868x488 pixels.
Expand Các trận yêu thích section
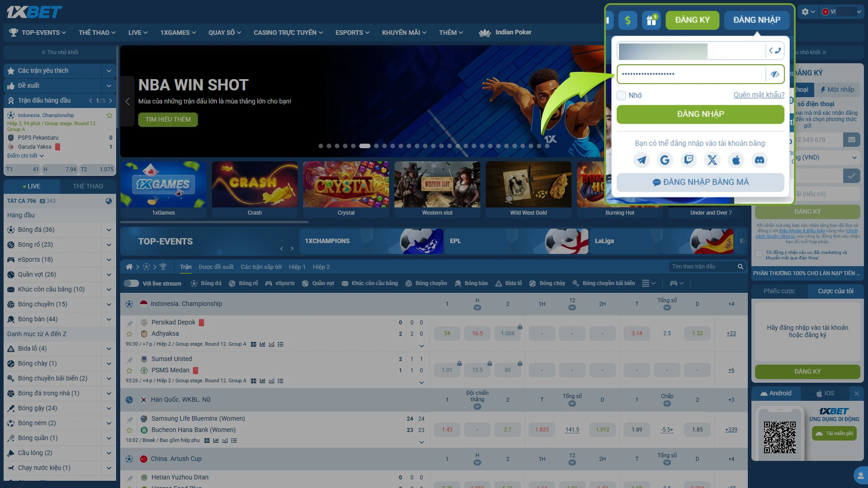click(108, 71)
